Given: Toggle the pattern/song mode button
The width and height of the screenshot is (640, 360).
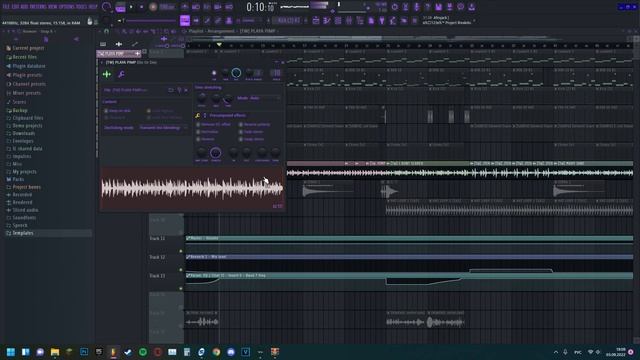Looking at the screenshot, I should (120, 7).
